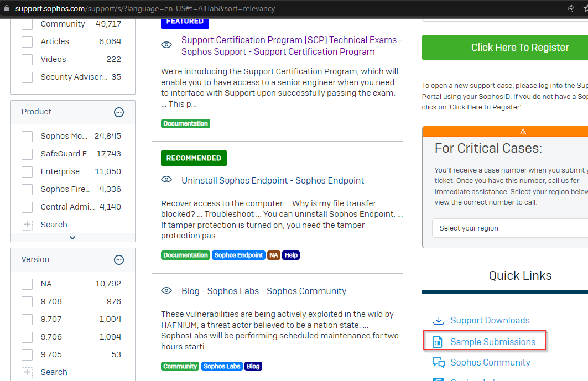The width and height of the screenshot is (588, 381).
Task: Click the Help tag on Uninstall result
Action: coord(291,255)
